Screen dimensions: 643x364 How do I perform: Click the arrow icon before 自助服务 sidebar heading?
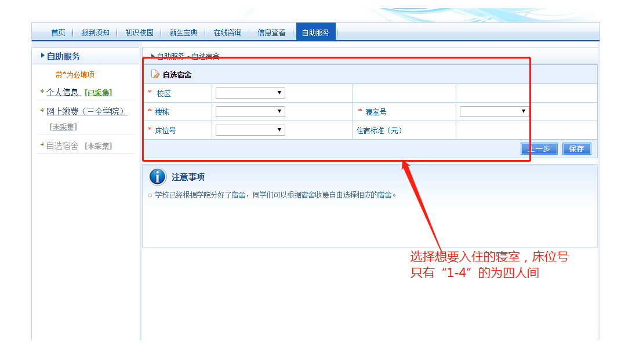(x=42, y=56)
